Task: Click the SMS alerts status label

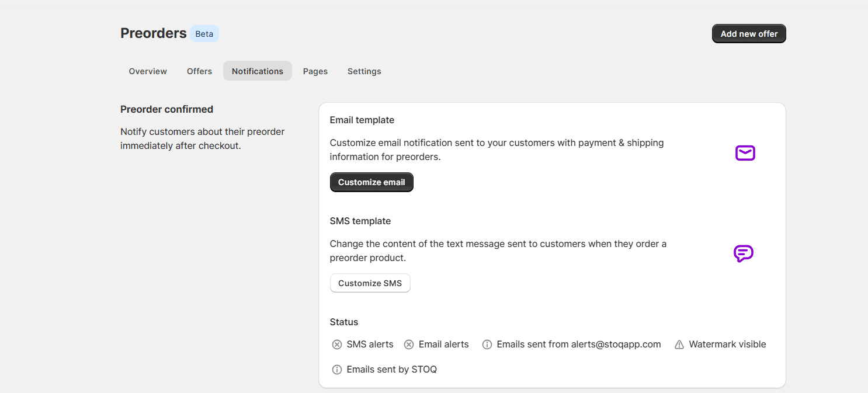Action: 370,345
